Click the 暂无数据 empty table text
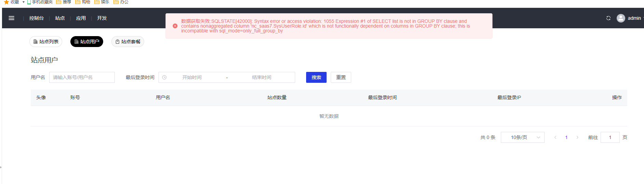The height and width of the screenshot is (184, 644). coord(329,116)
